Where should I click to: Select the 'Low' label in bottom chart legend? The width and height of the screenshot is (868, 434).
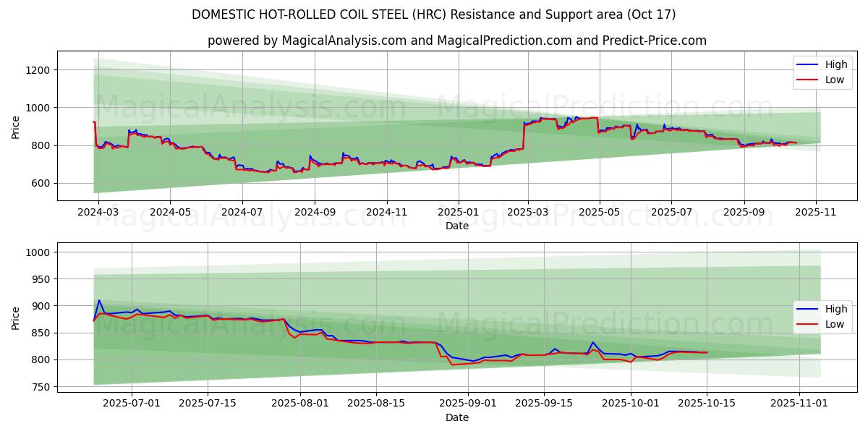click(x=834, y=324)
